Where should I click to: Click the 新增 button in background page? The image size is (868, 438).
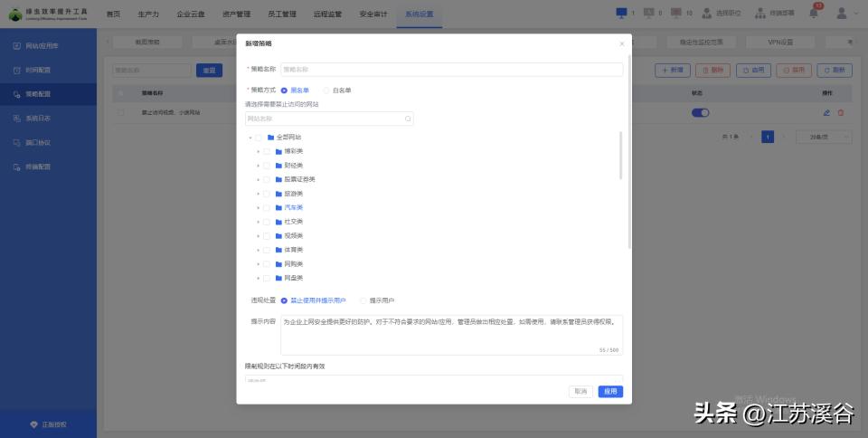673,71
